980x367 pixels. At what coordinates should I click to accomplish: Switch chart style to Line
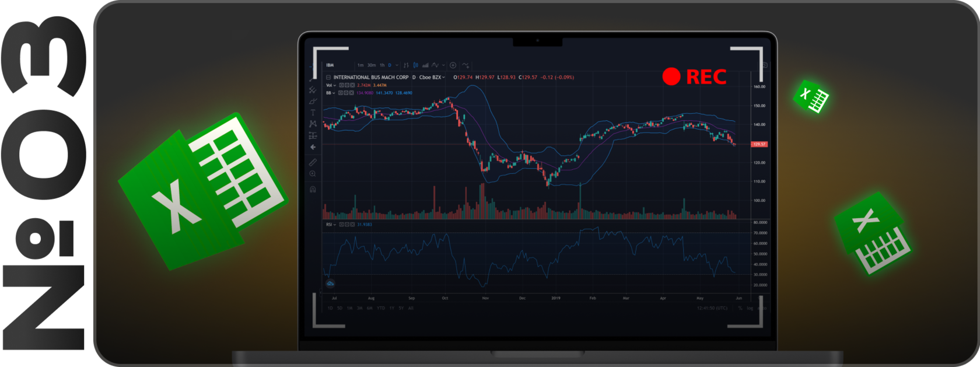pos(435,65)
